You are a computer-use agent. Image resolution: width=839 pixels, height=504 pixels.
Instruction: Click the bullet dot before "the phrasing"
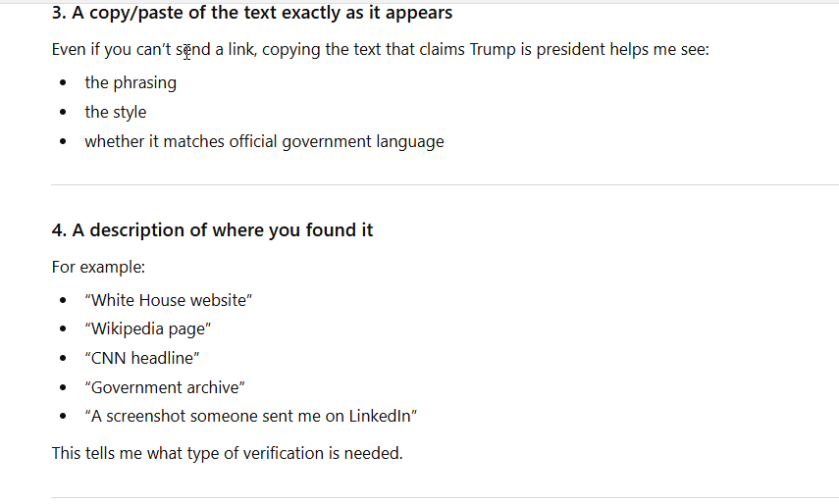point(64,83)
